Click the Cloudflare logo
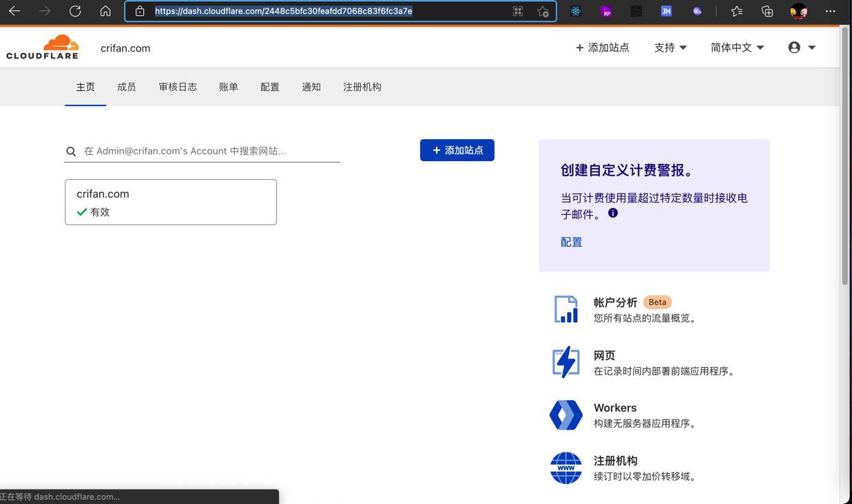Image resolution: width=852 pixels, height=504 pixels. click(43, 48)
